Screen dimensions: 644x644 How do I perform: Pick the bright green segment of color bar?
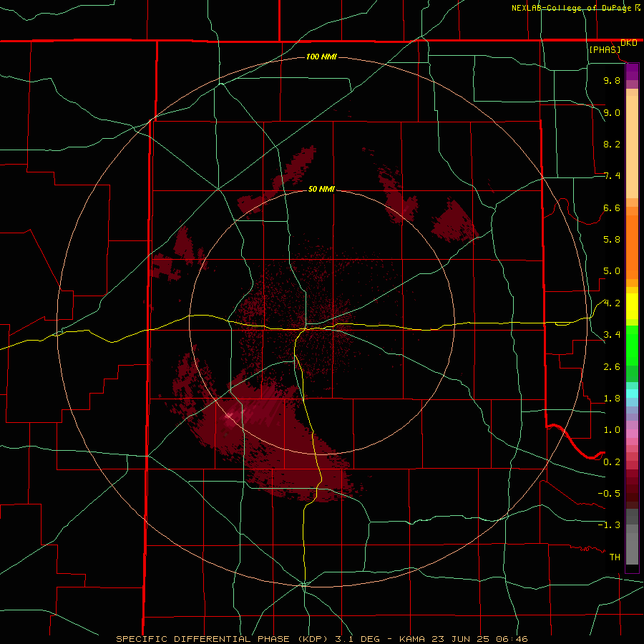coord(632,346)
